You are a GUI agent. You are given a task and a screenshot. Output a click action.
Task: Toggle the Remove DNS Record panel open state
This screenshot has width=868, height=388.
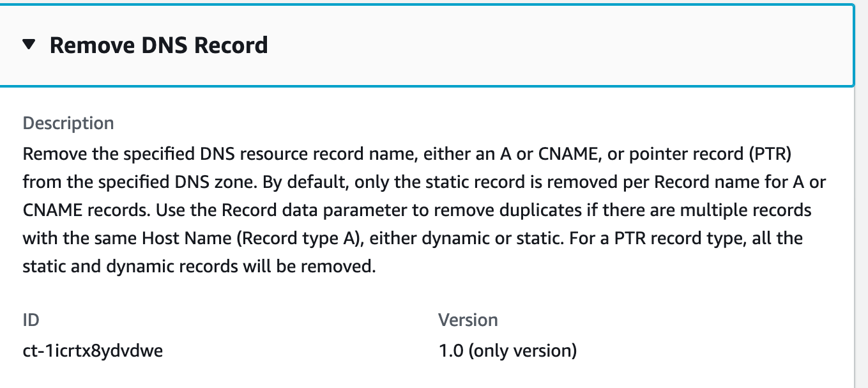(x=160, y=45)
